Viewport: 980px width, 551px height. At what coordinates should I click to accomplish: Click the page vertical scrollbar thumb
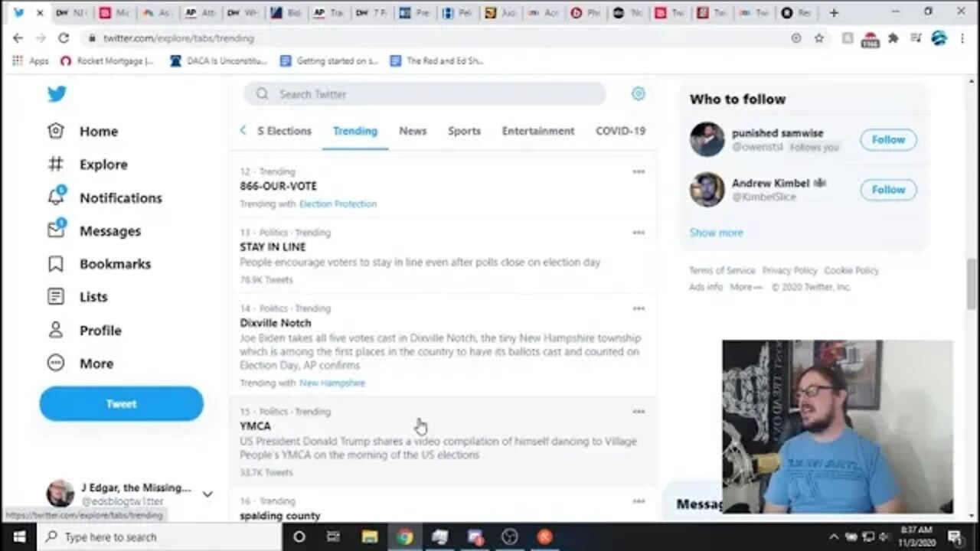[x=972, y=283]
